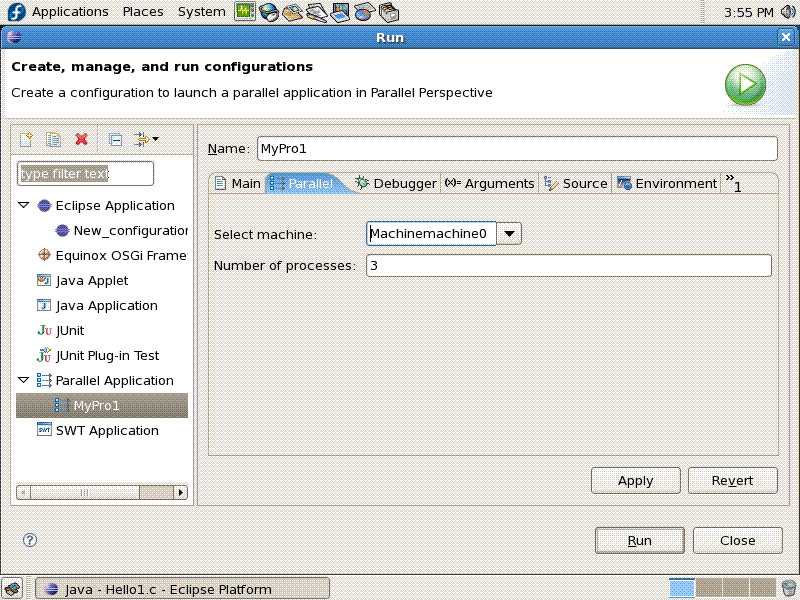
Task: Click the configuration list horizontal scrollbar
Action: 100,492
